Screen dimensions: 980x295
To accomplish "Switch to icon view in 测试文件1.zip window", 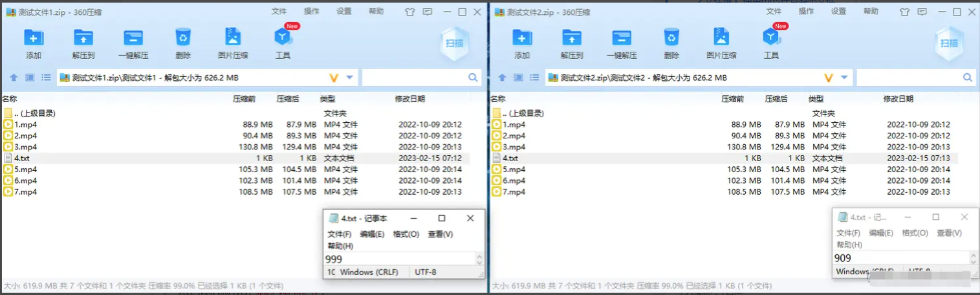I will [x=30, y=78].
